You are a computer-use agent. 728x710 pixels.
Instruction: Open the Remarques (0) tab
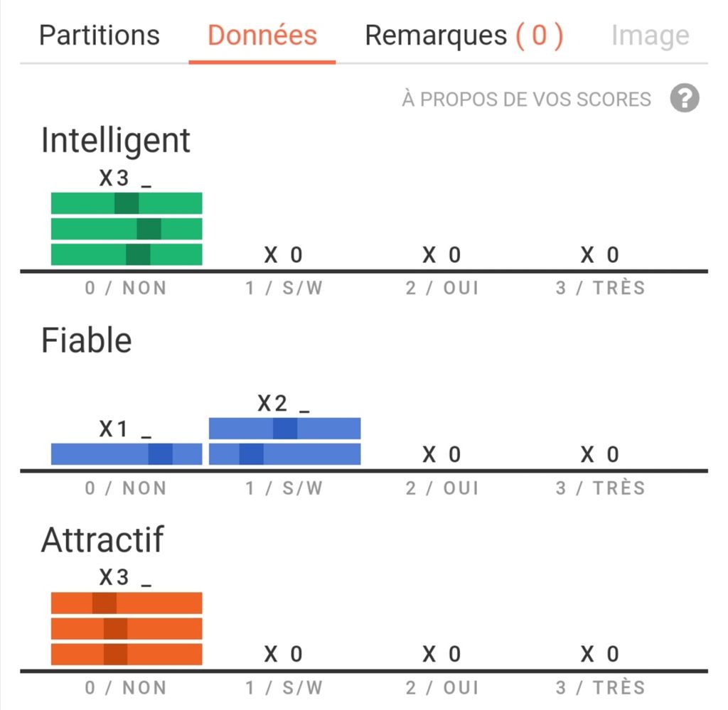pyautogui.click(x=464, y=35)
